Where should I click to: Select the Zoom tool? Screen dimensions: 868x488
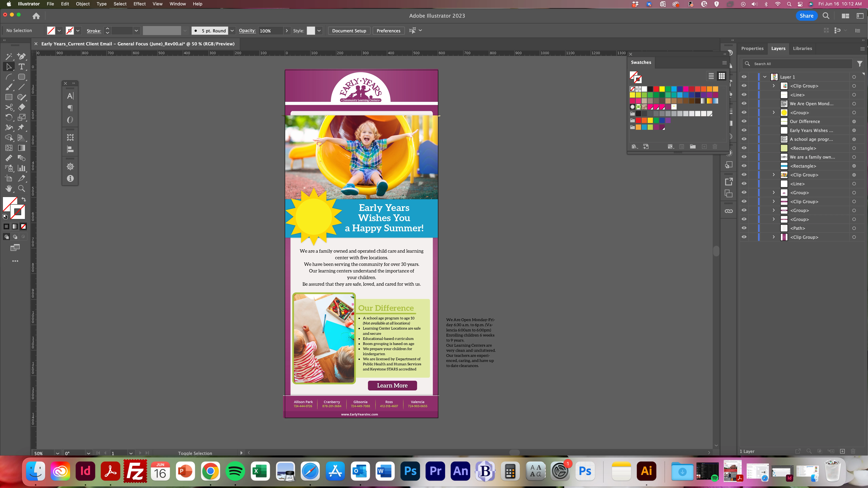coord(22,189)
